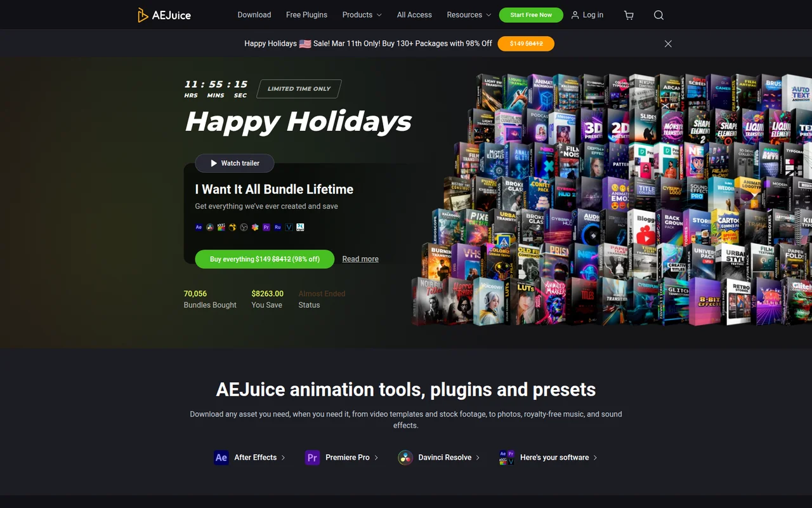Open the Products dropdown
This screenshot has height=508, width=812.
click(x=362, y=15)
